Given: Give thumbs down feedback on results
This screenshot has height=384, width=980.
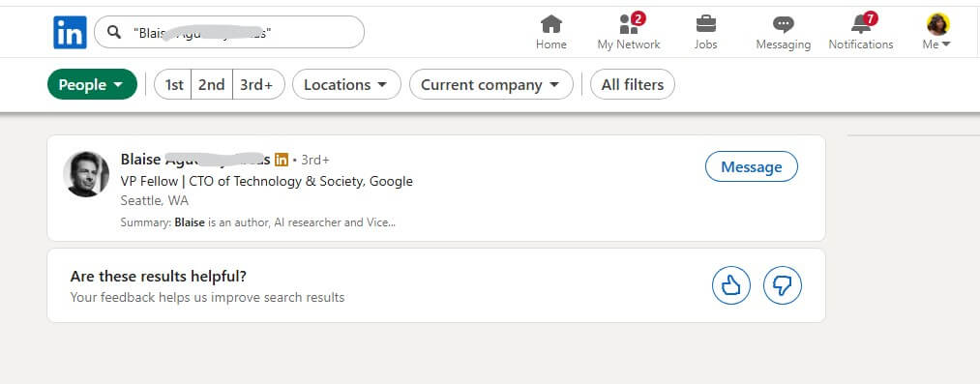Looking at the screenshot, I should point(782,285).
